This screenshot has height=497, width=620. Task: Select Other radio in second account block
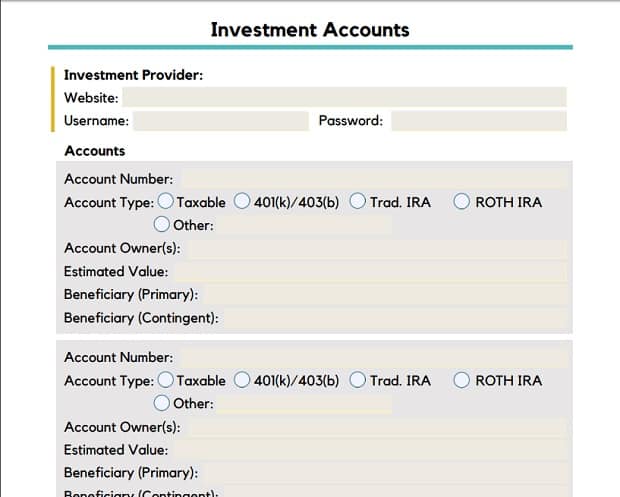tap(161, 403)
